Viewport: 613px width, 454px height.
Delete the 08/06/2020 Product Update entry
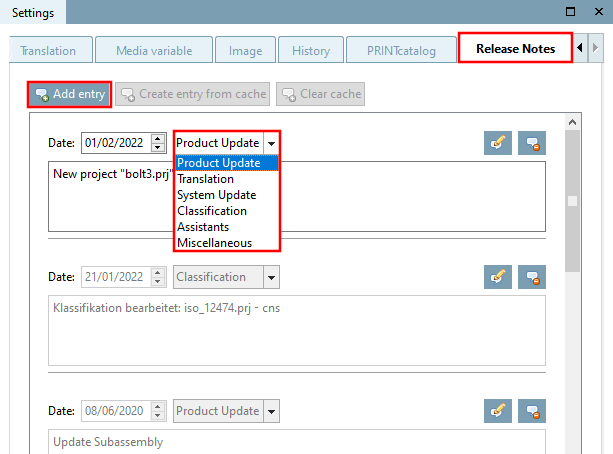[x=532, y=411]
